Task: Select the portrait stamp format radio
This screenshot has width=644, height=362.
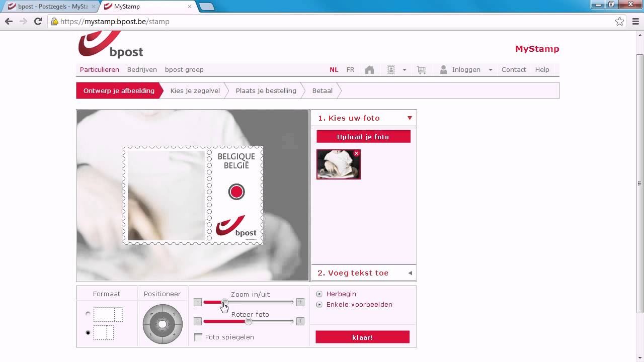Action: (x=88, y=332)
